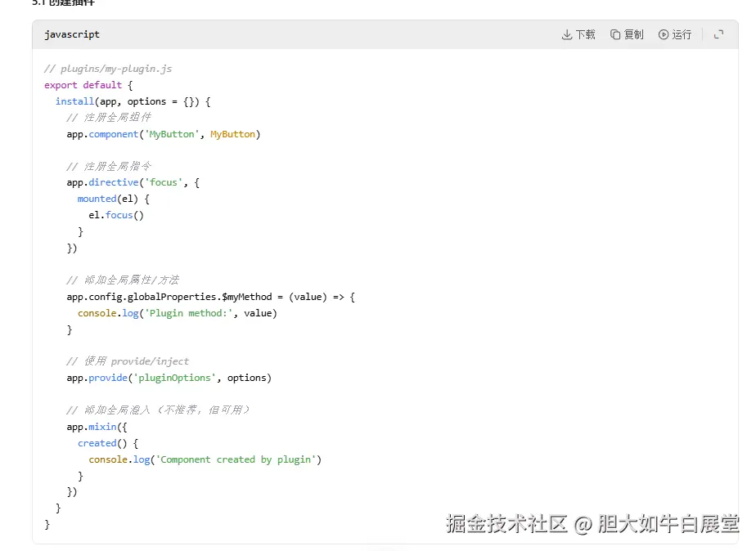Click the javascript language label
The height and width of the screenshot is (551, 756).
(x=72, y=34)
